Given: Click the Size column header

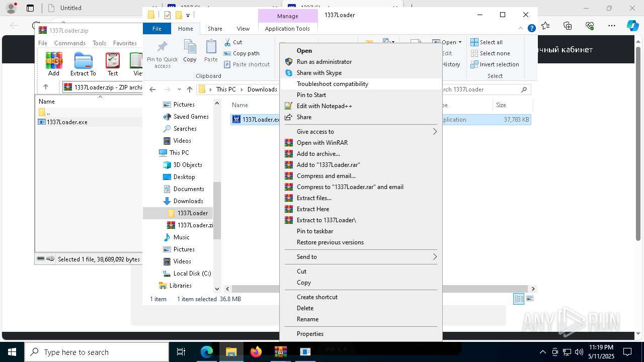Looking at the screenshot, I should click(x=512, y=105).
